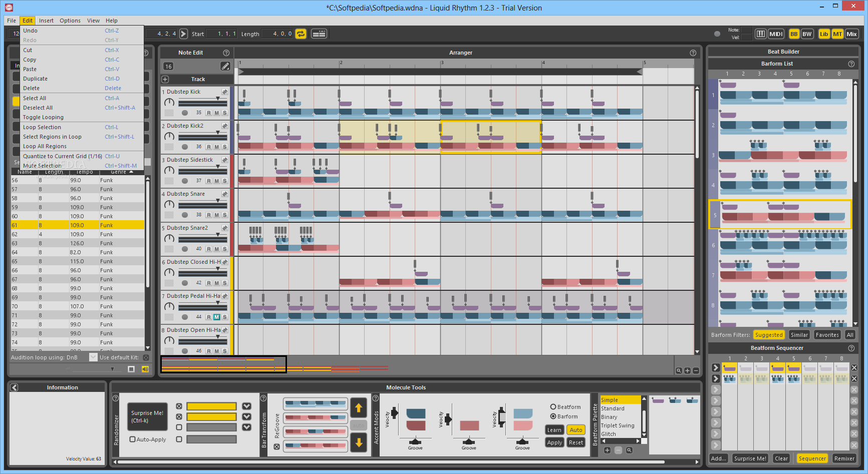Select library row 63 with tempo 126.0

(78, 243)
